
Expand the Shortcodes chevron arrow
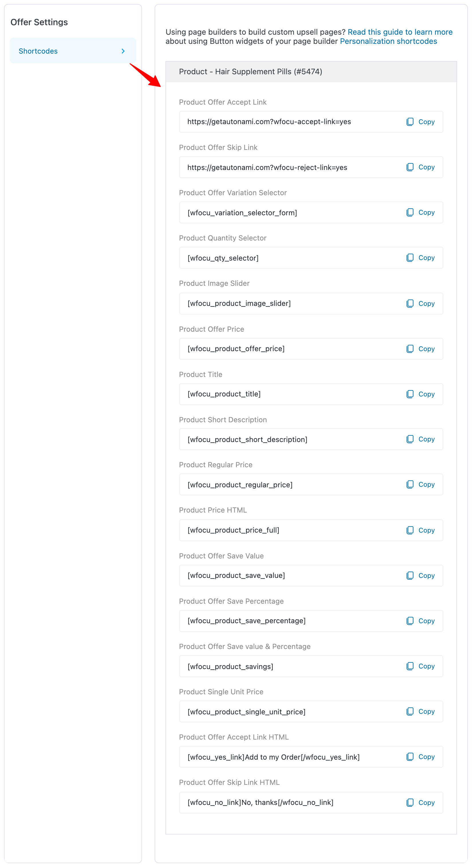pyautogui.click(x=123, y=51)
